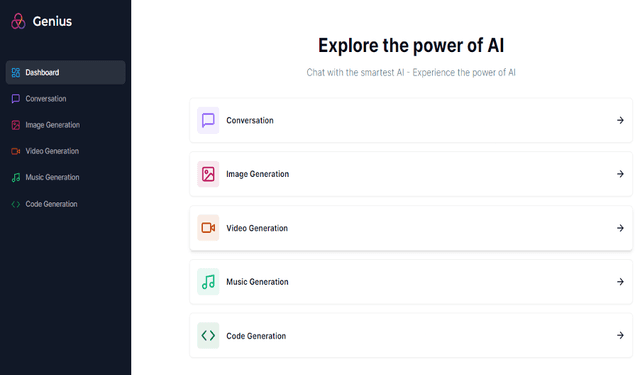The height and width of the screenshot is (375, 640).
Task: Click the pink Image Generation icon in sidebar
Action: (16, 125)
